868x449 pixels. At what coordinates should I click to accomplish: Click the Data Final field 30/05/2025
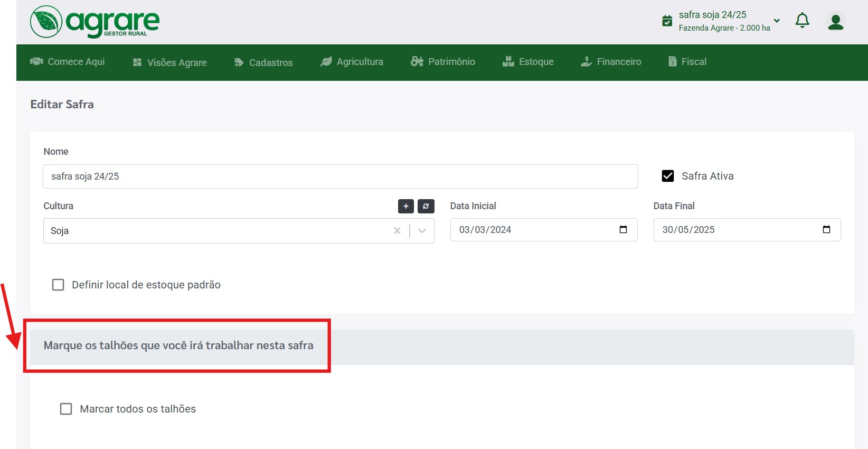(747, 230)
